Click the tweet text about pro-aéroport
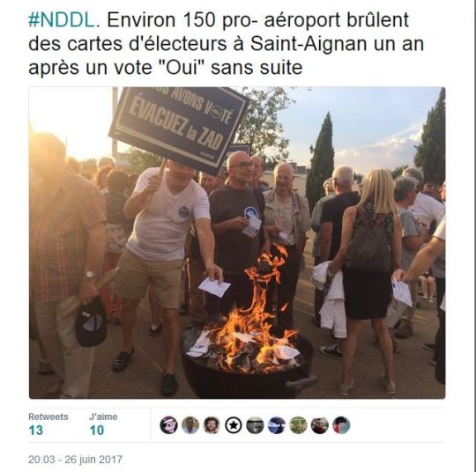This screenshot has width=476, height=472. click(227, 44)
